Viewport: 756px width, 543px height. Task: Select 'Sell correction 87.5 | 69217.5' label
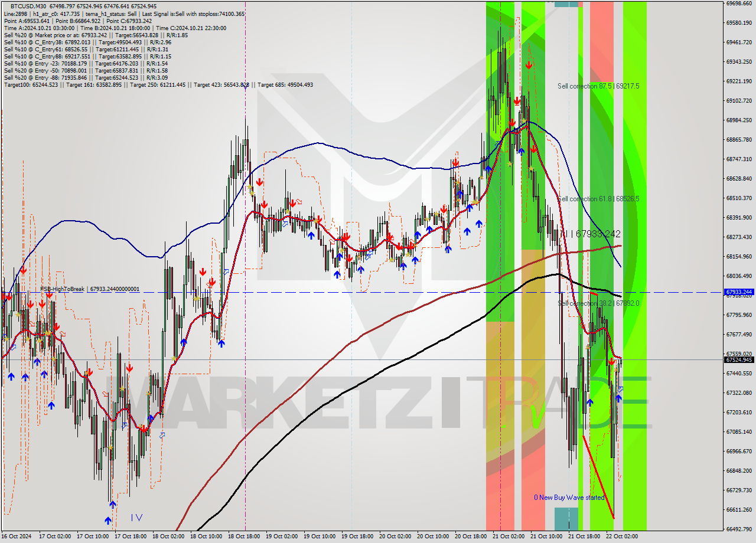coord(598,86)
